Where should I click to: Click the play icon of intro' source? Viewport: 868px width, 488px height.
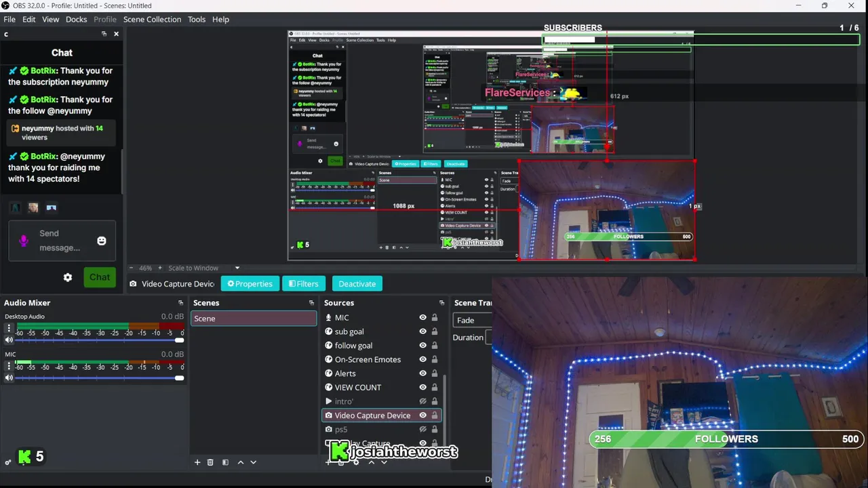click(x=329, y=401)
